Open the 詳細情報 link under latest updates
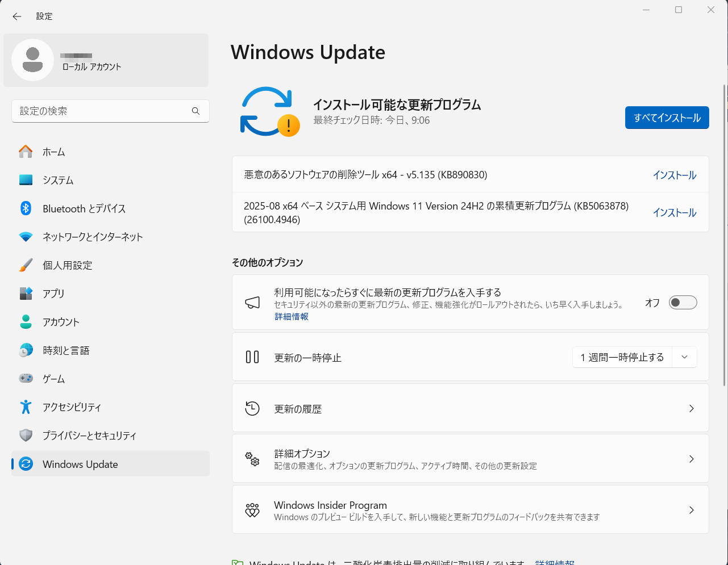This screenshot has height=565, width=728. pyautogui.click(x=292, y=316)
